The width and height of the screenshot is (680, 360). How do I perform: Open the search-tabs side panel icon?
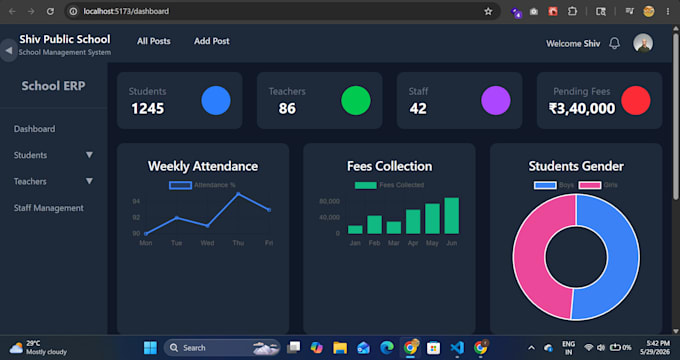pos(601,11)
